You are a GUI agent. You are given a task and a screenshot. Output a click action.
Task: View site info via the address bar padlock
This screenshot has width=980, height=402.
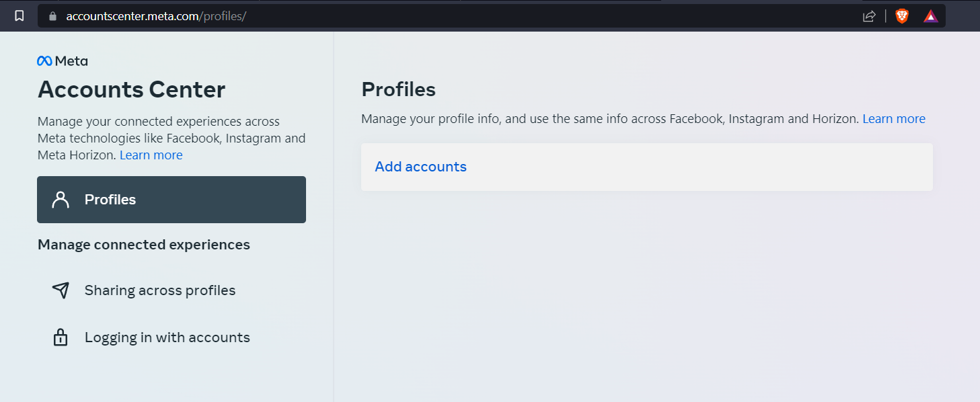pyautogui.click(x=53, y=15)
